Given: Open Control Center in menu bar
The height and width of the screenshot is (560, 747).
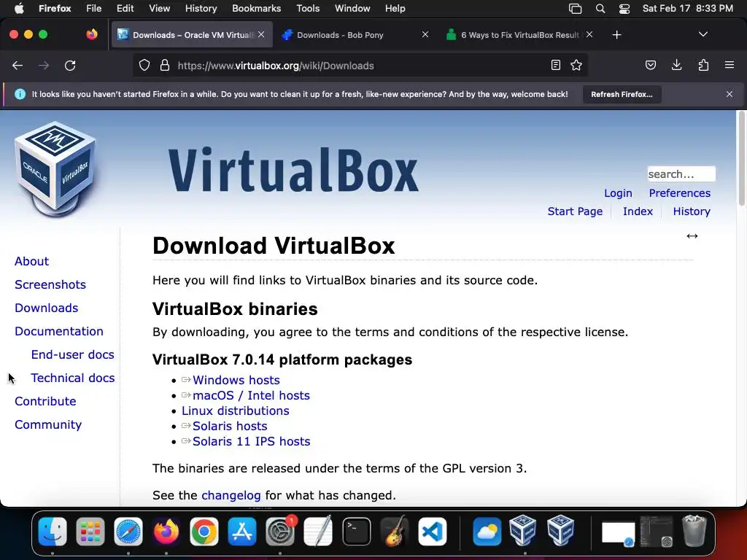Looking at the screenshot, I should coord(624,9).
